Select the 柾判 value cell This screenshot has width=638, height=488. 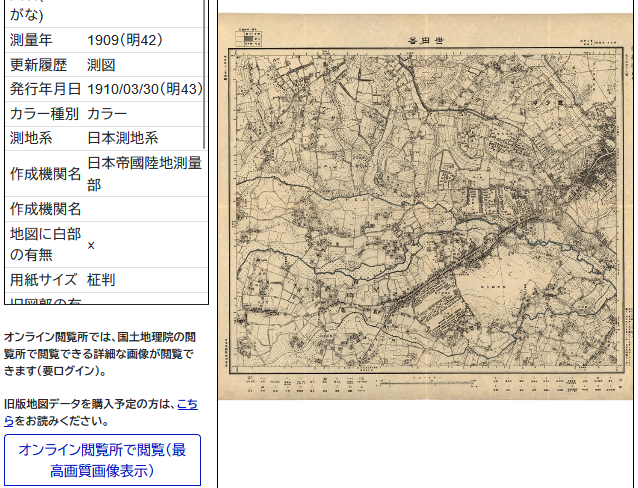point(101,280)
